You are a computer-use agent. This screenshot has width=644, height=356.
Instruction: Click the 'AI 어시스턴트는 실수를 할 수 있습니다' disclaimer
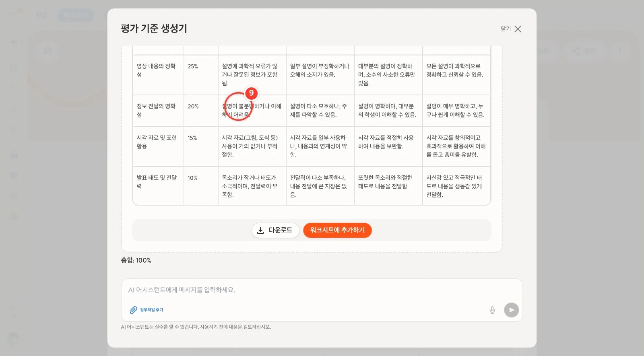(196, 327)
